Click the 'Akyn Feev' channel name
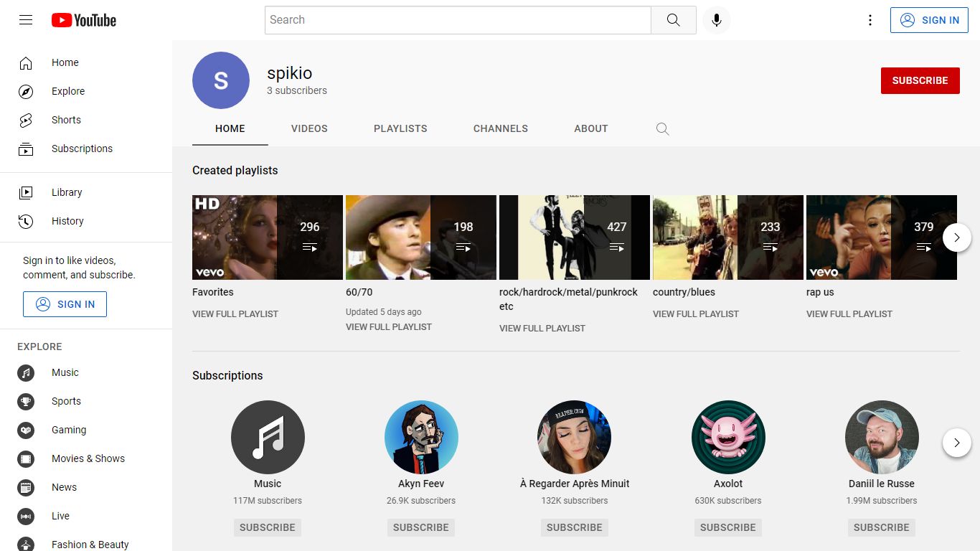Viewport: 980px width, 551px height. (421, 484)
